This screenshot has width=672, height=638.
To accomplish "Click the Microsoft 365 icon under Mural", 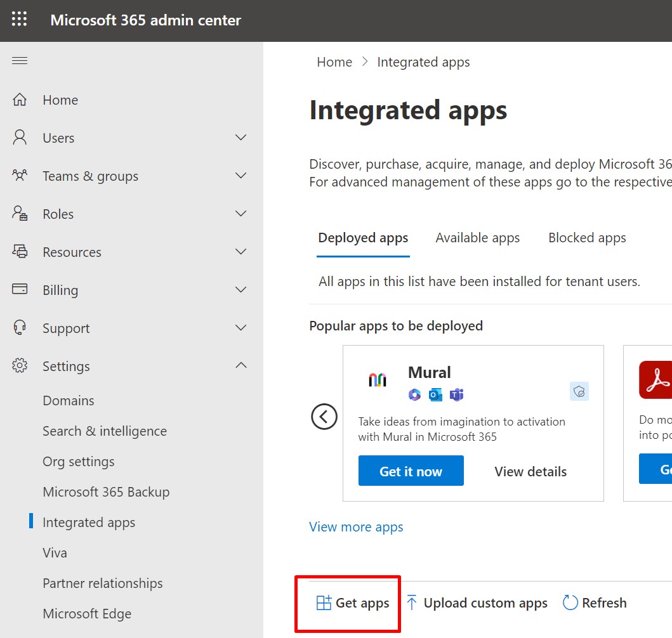I will [414, 394].
